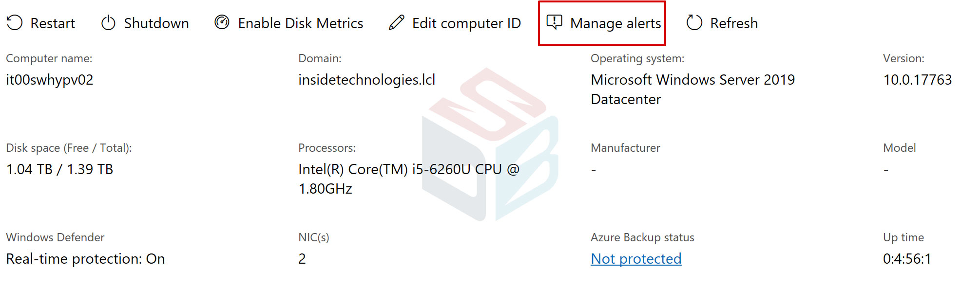This screenshot has width=980, height=288.
Task: Refresh the server overview
Action: [x=734, y=23]
